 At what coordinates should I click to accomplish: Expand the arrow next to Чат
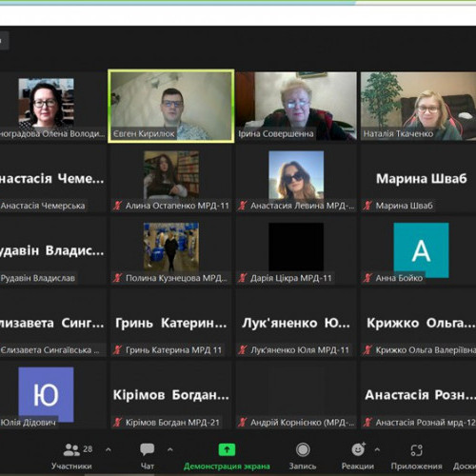[170, 449]
